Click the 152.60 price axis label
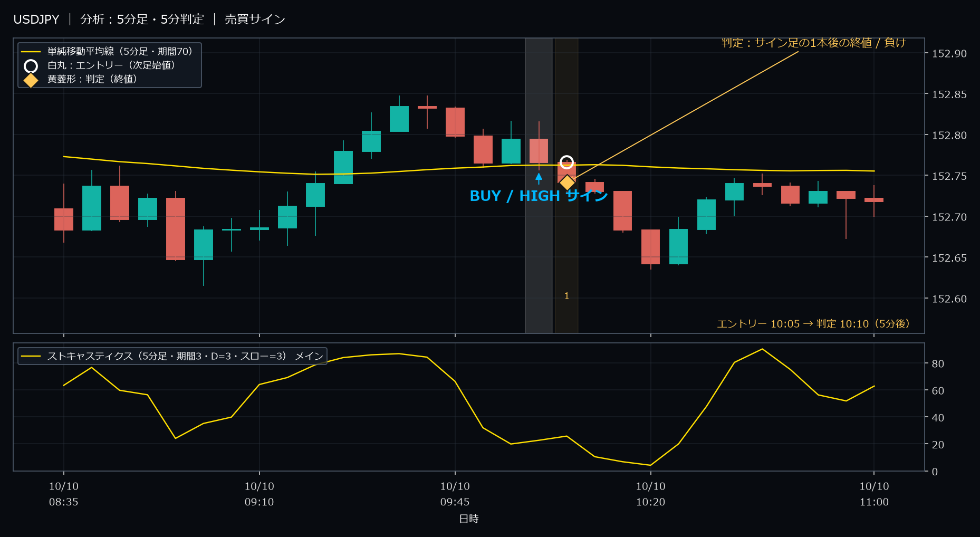Screen dimensions: 980x537 point(949,299)
